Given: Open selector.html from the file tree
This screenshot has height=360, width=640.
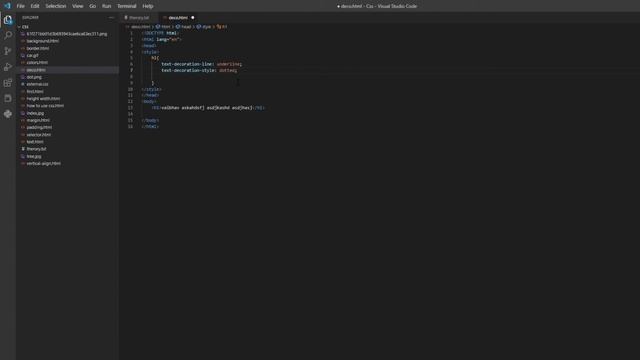Looking at the screenshot, I should (39, 135).
